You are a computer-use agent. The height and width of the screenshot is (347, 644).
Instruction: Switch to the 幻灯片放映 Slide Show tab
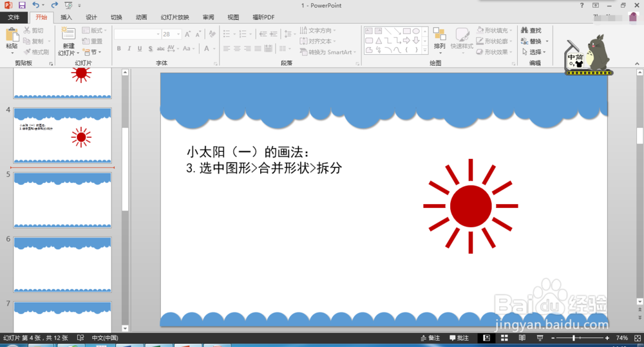point(175,17)
